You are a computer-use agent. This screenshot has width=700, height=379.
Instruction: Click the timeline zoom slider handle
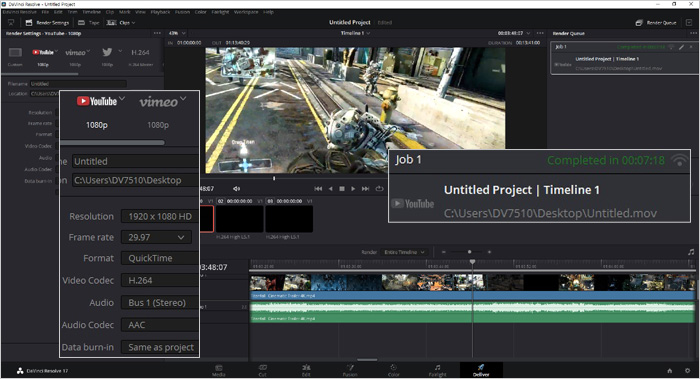pyautogui.click(x=470, y=252)
